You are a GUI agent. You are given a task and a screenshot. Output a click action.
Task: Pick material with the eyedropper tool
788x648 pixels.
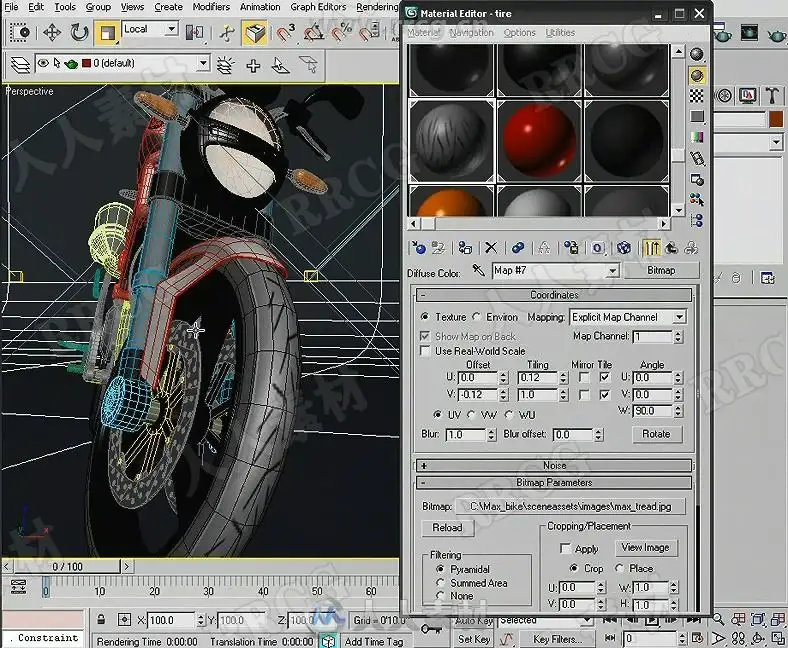coord(479,271)
